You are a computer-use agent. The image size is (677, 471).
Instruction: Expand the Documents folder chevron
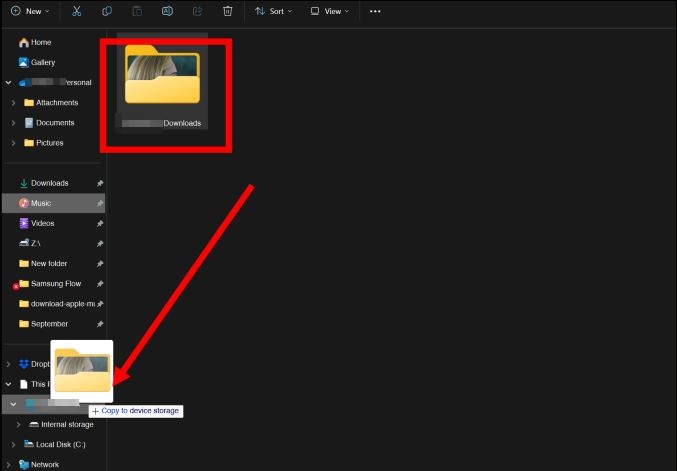tap(13, 123)
